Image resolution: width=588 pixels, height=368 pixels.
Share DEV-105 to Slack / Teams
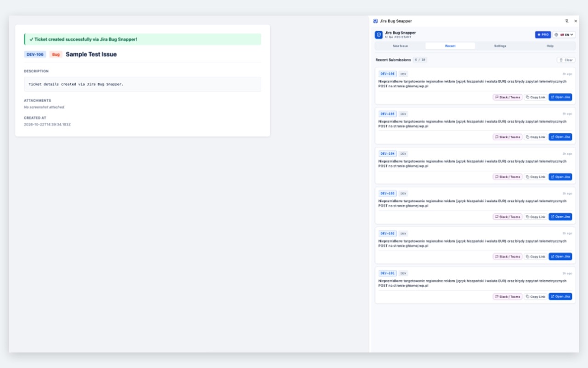click(x=508, y=137)
